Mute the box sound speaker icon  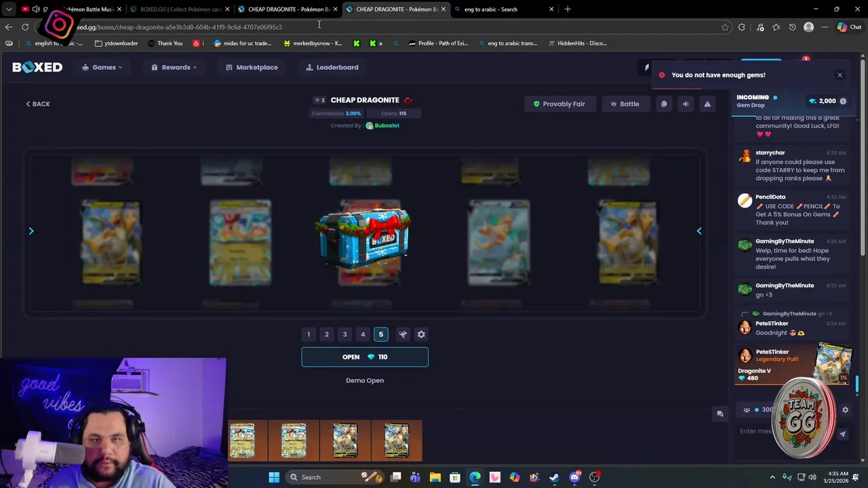pos(686,104)
